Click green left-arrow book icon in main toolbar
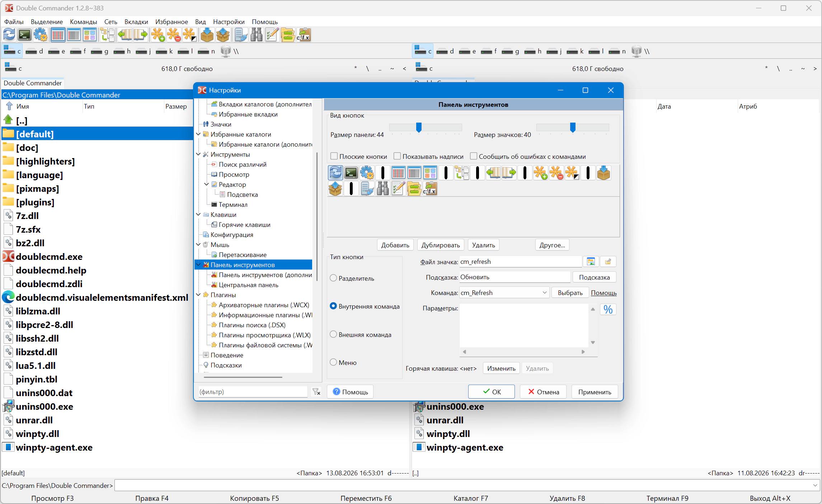The height and width of the screenshot is (504, 822). point(125,35)
